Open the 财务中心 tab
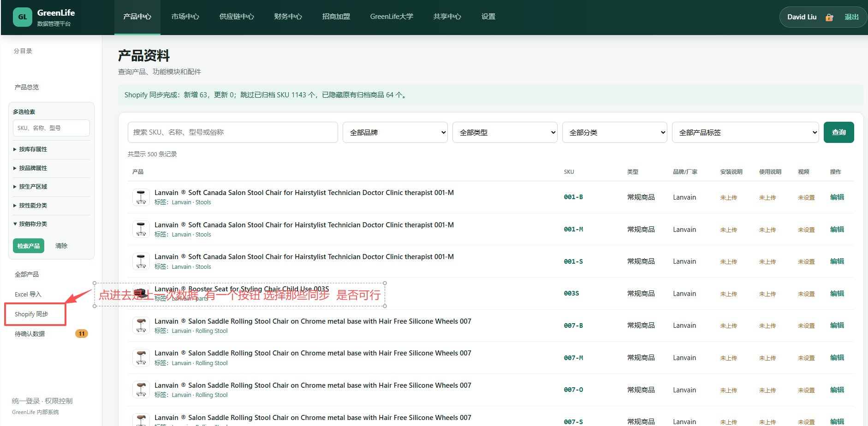868x426 pixels. pyautogui.click(x=288, y=17)
